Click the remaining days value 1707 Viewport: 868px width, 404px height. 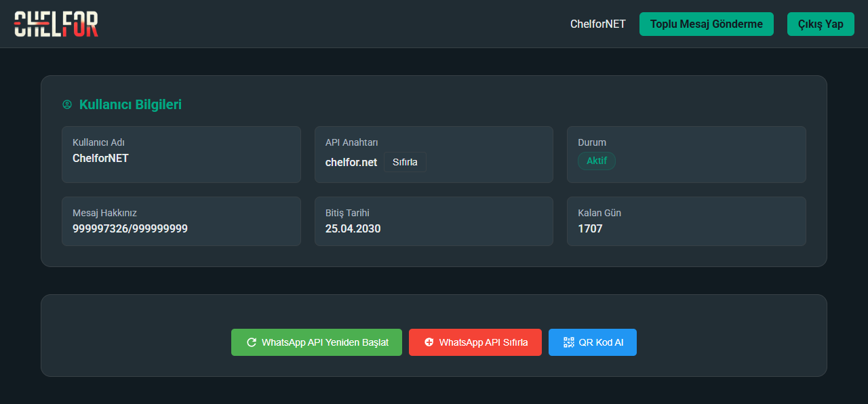point(590,228)
